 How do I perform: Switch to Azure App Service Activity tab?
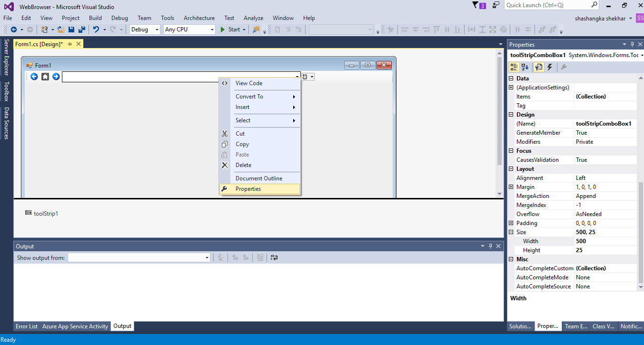coord(75,326)
